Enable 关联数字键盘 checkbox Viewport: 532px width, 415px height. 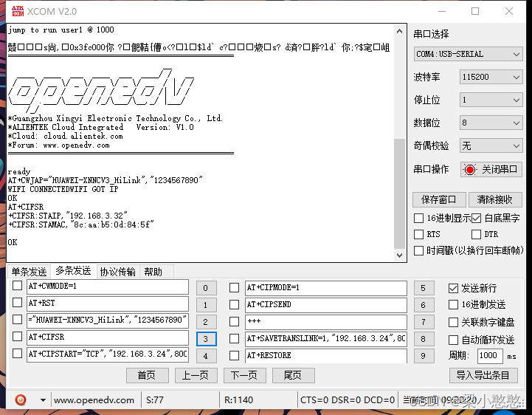[453, 322]
